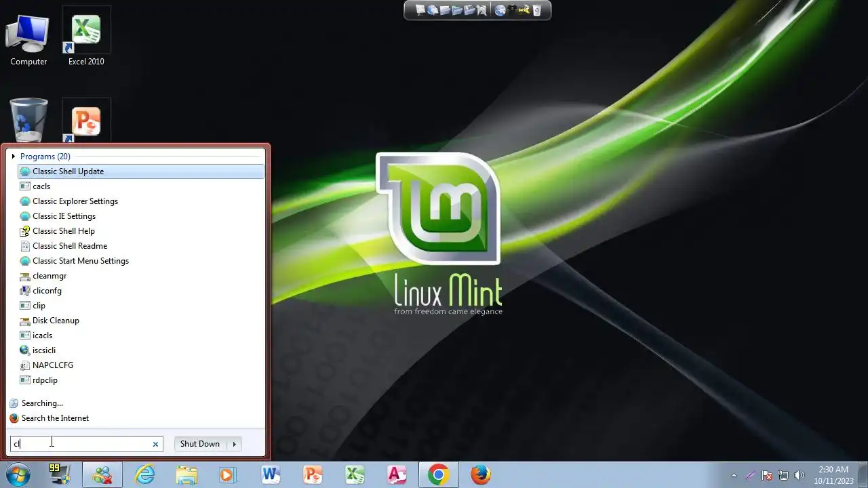868x488 pixels.
Task: Open Classic Shell Help
Action: (x=140, y=231)
